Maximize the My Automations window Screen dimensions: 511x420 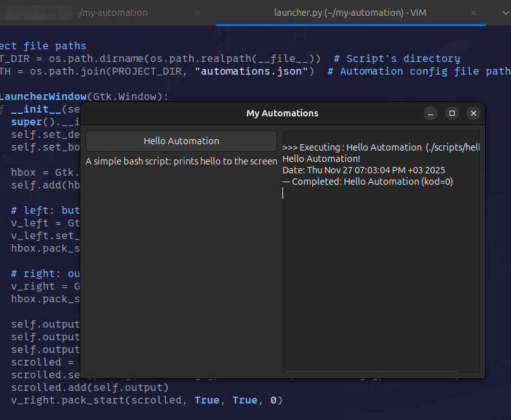click(x=452, y=113)
